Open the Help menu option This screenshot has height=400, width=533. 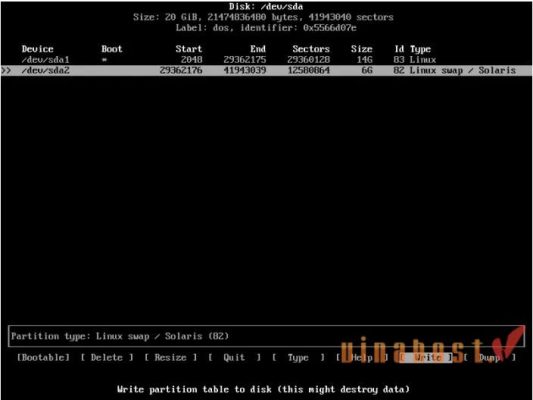pos(362,358)
